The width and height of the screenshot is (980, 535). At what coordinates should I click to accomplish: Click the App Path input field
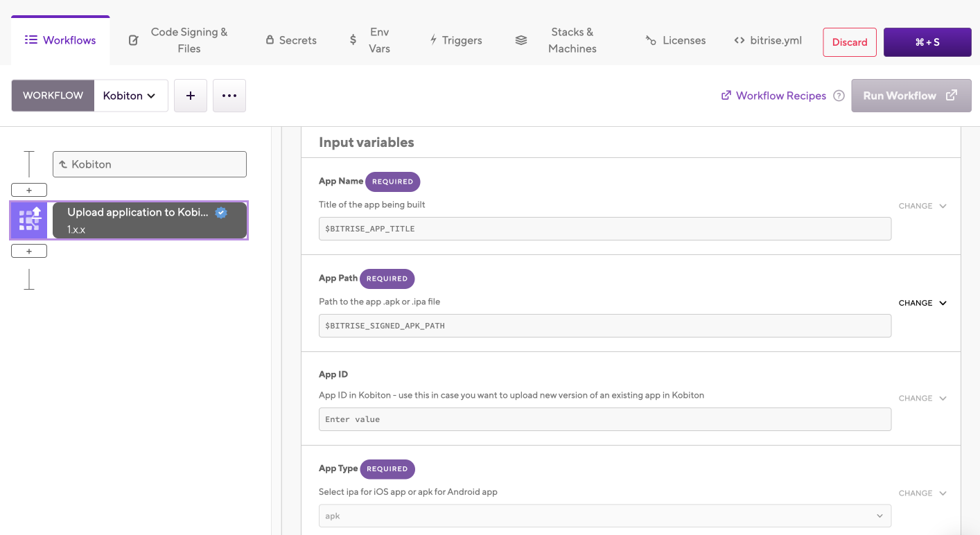click(605, 326)
